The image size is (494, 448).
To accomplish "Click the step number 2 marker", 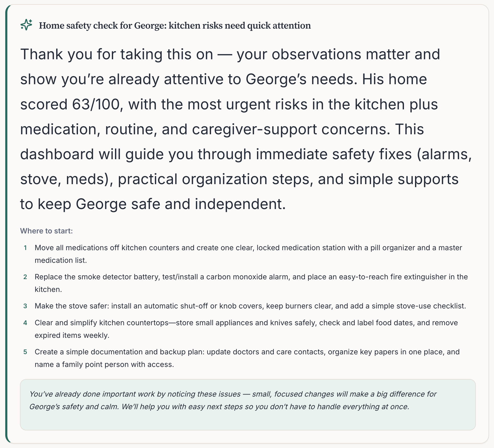I will (x=25, y=277).
